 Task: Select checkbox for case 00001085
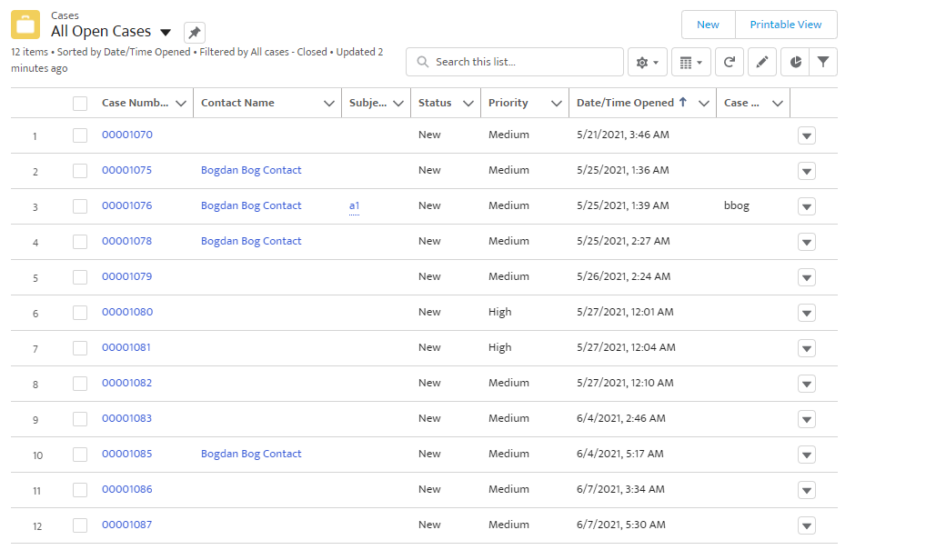[80, 455]
